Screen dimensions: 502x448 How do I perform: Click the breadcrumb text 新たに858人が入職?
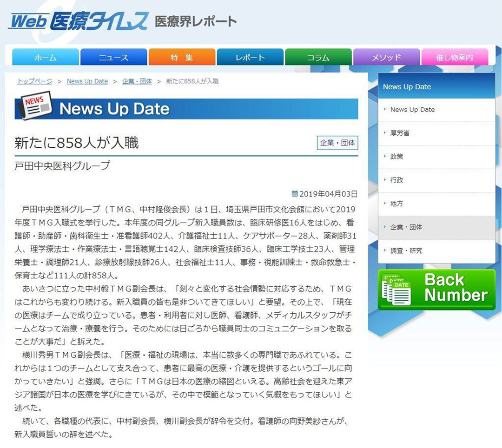point(192,81)
